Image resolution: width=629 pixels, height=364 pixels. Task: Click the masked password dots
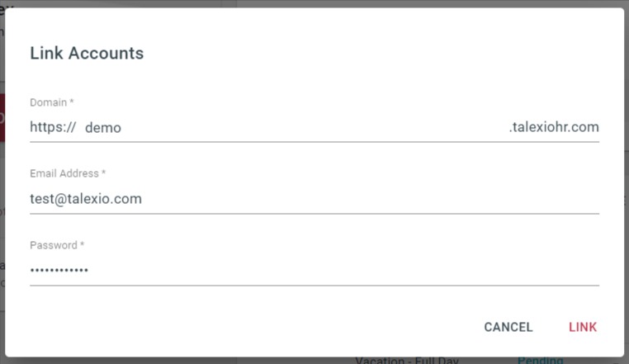click(59, 270)
